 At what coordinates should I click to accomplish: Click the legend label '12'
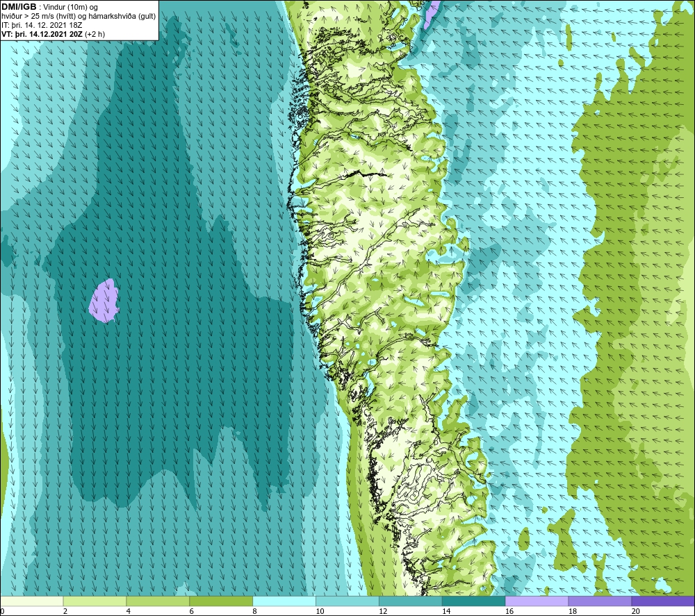pos(383,611)
